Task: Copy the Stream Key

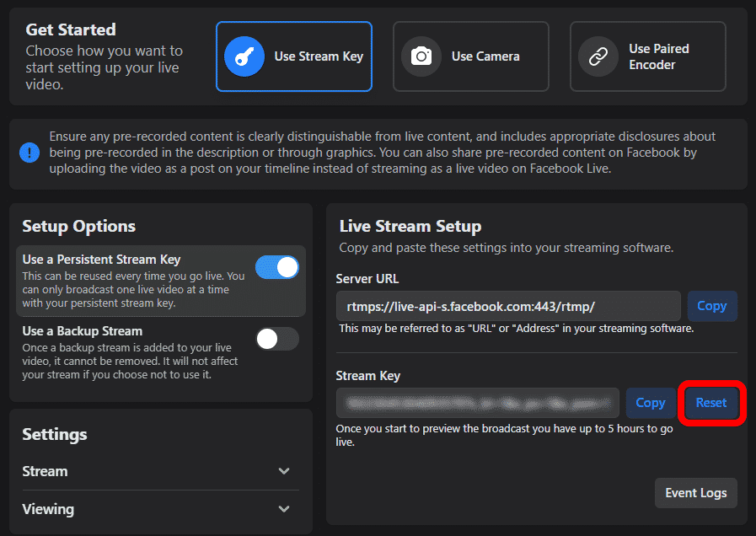Action: 651,403
